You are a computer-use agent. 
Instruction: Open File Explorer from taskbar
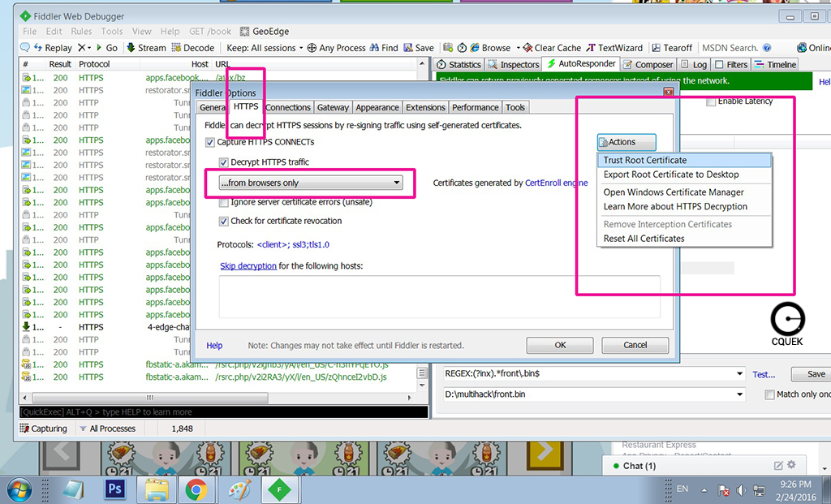[157, 489]
